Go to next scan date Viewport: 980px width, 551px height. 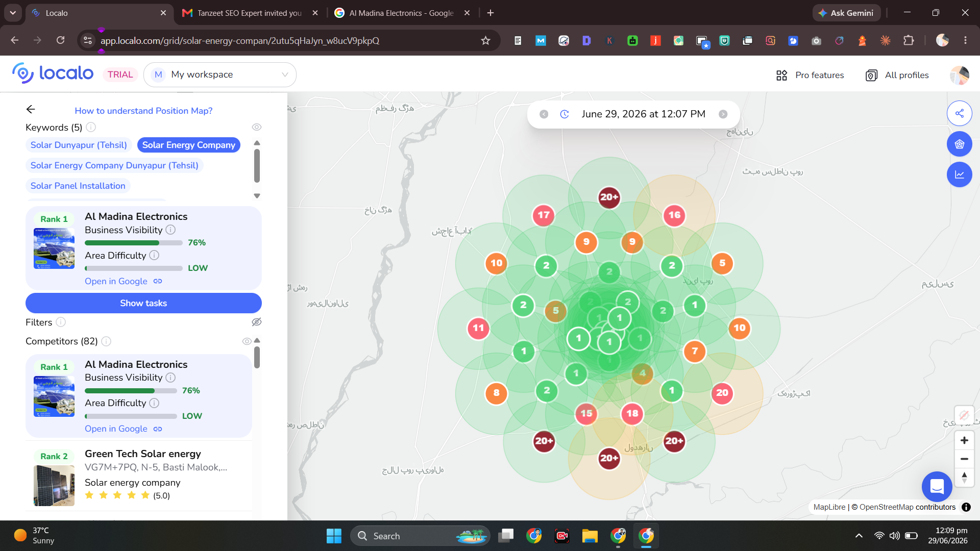point(723,114)
